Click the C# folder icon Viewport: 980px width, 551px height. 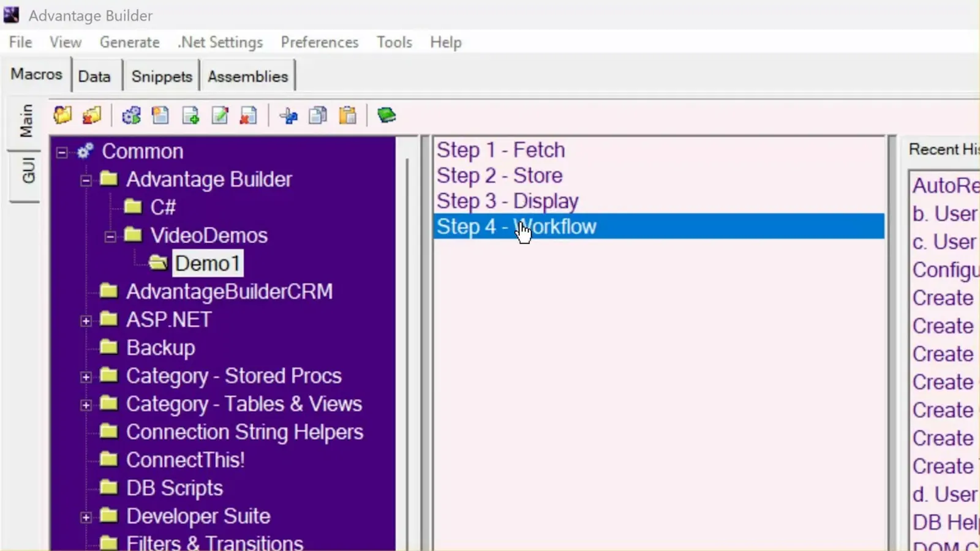click(133, 206)
